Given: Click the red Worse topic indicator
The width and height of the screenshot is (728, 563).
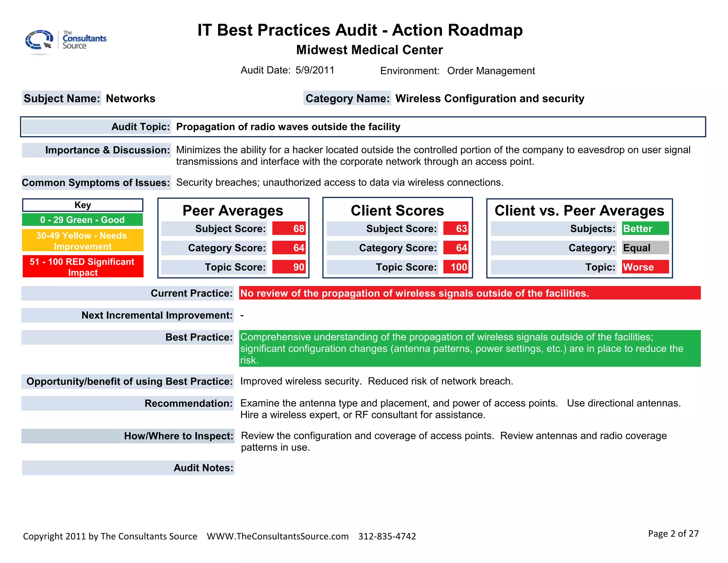Looking at the screenshot, I should point(645,267).
